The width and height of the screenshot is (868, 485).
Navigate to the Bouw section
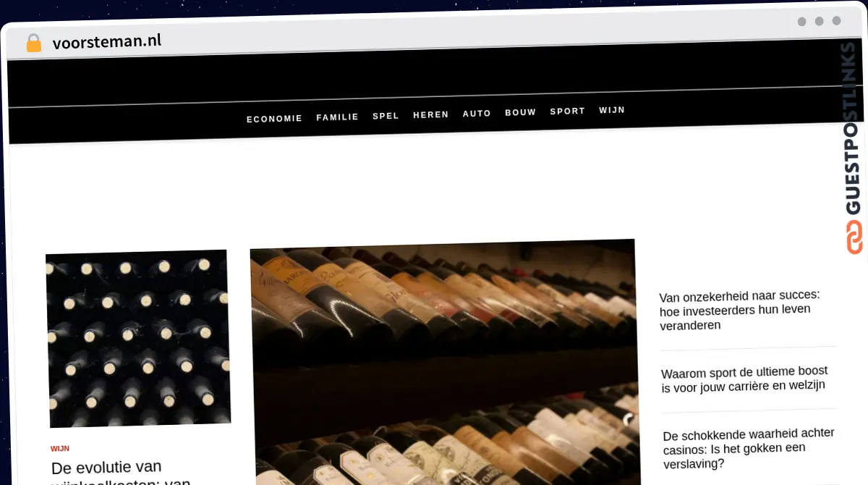tap(521, 112)
